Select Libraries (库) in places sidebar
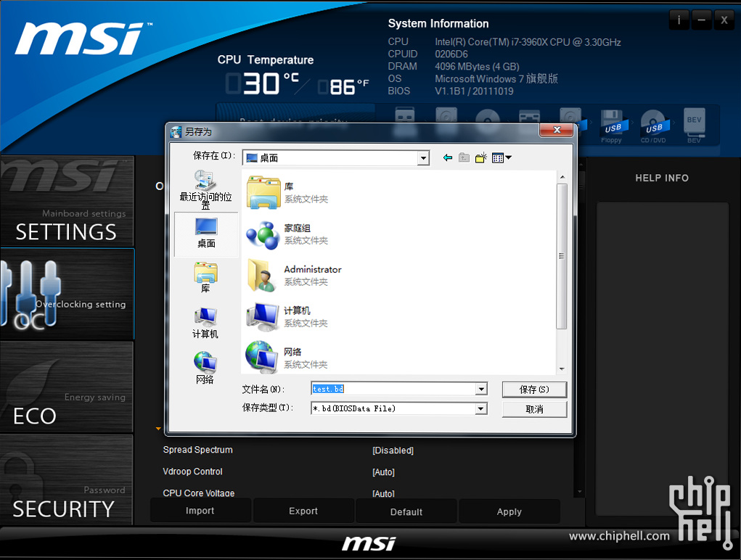741x560 pixels. [x=205, y=278]
